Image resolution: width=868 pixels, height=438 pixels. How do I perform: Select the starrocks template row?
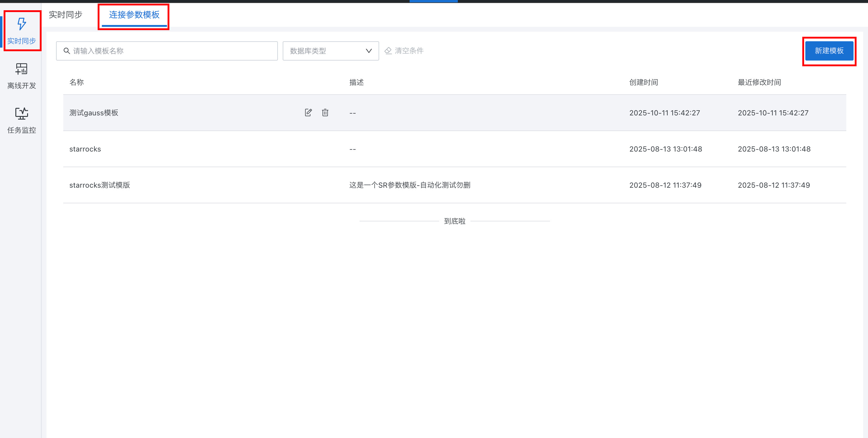[x=85, y=149]
